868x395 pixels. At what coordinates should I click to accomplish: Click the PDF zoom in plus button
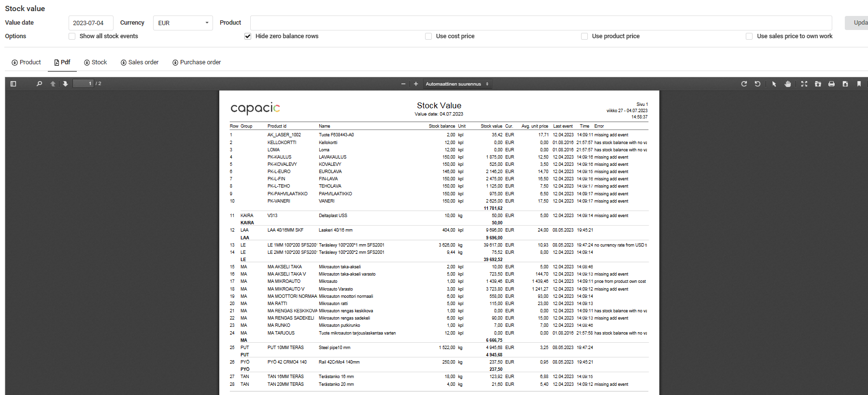(416, 84)
